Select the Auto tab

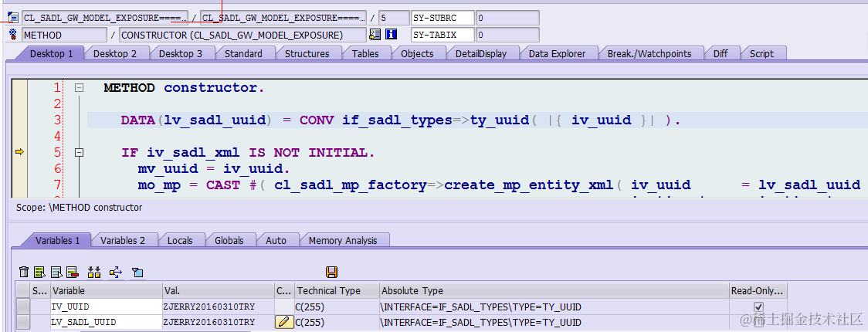(276, 240)
